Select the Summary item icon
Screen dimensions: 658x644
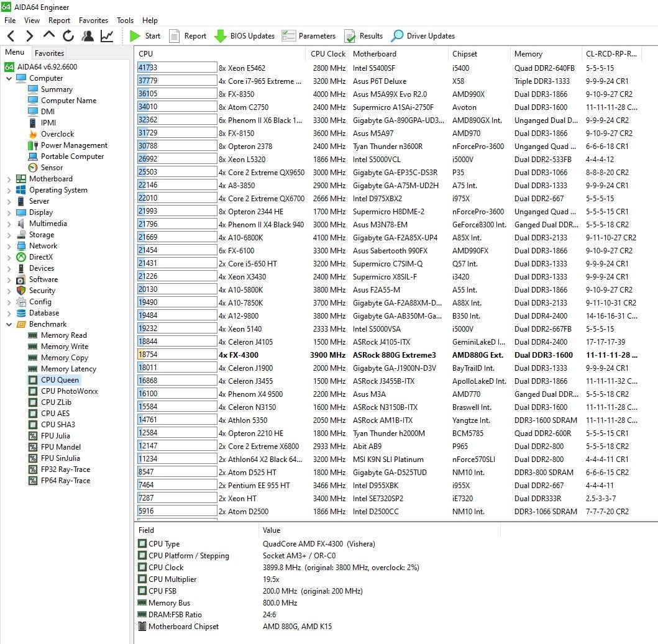33,89
